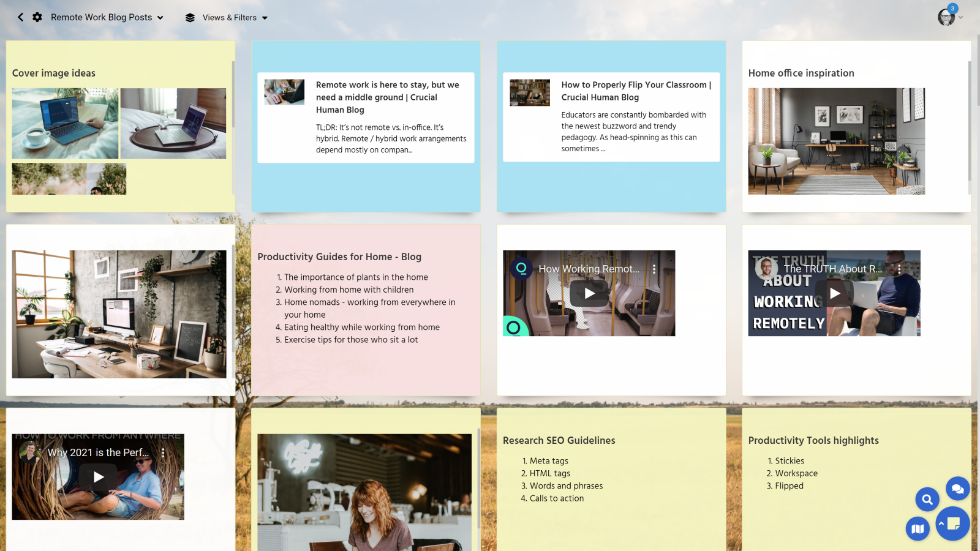Click the TL;DR summary text of remote article
The height and width of the screenshot is (551, 980).
click(391, 138)
